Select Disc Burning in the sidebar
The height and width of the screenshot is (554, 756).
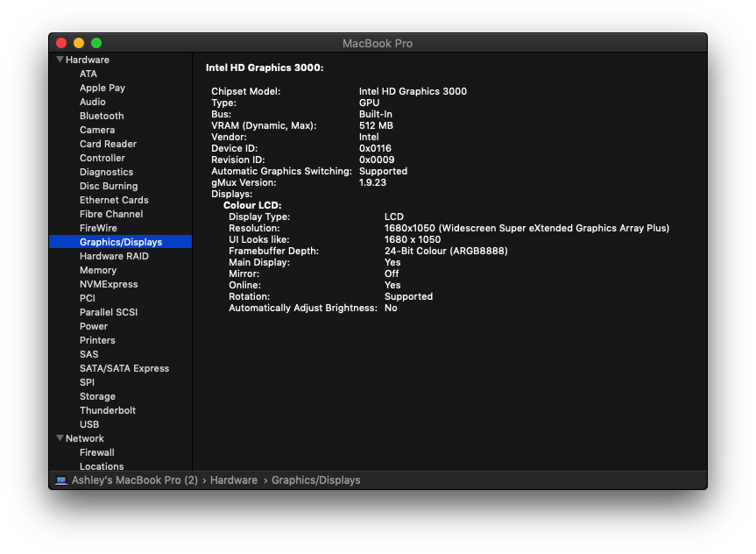[x=109, y=186]
